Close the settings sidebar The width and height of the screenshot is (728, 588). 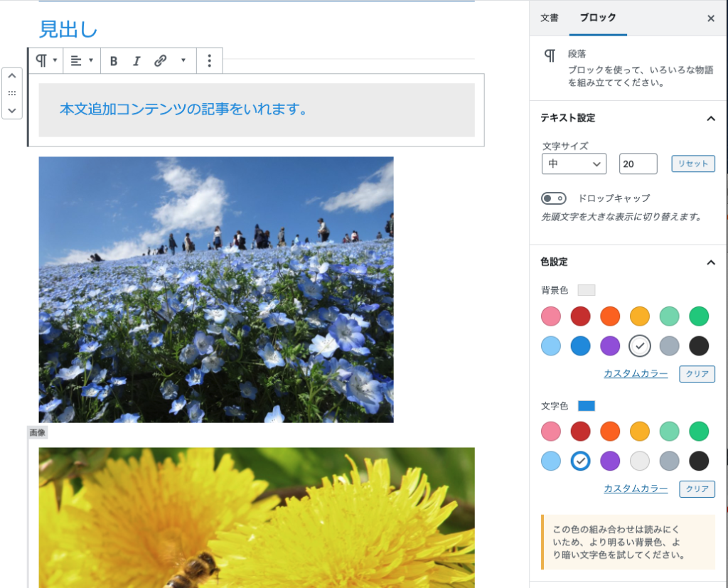pos(710,18)
